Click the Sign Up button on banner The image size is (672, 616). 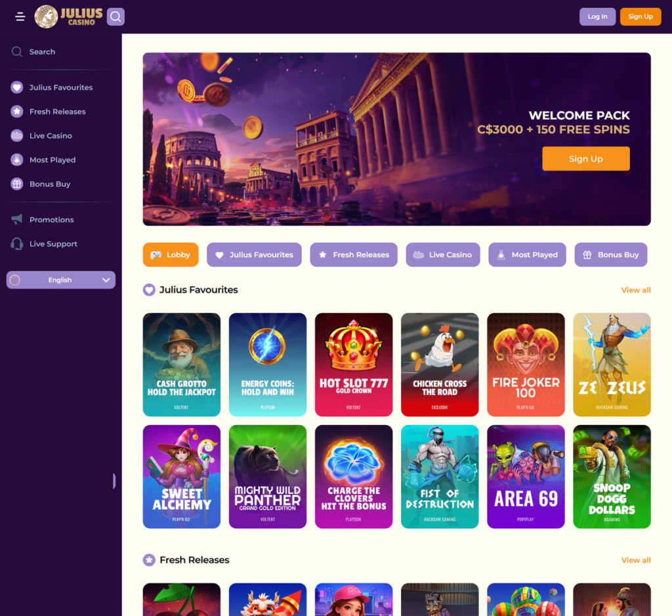586,159
